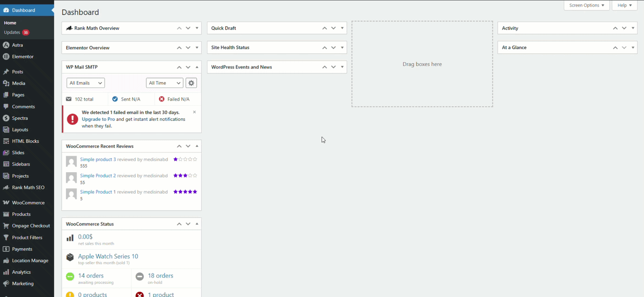Open the 14 orders awaiting processing link
Screen dimensions: 644x297
[x=91, y=275]
